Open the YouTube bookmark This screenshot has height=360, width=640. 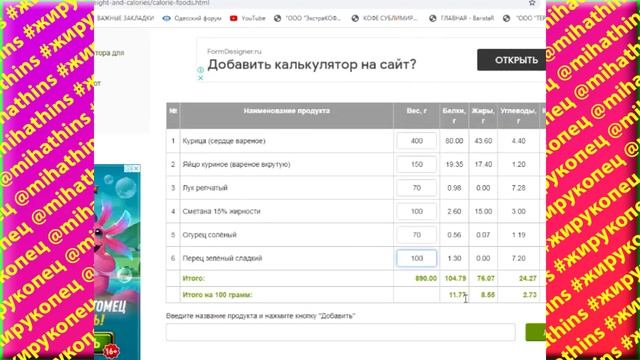[x=248, y=18]
